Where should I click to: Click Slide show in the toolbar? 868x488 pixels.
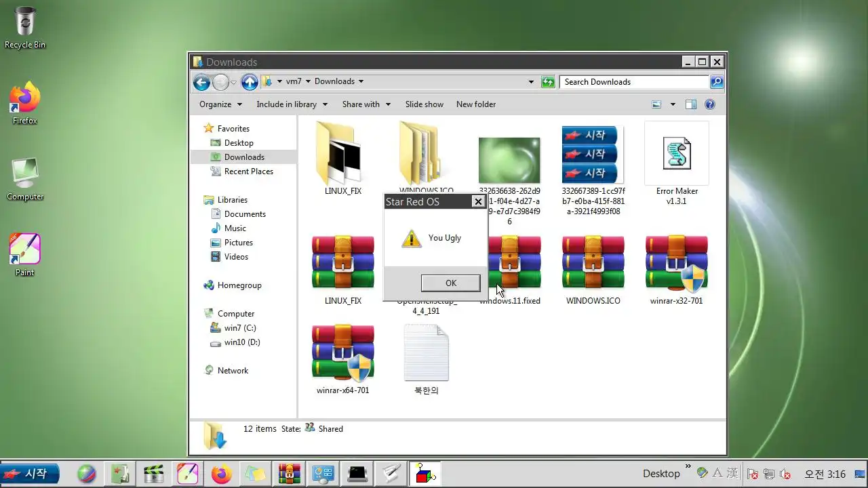[x=425, y=104]
